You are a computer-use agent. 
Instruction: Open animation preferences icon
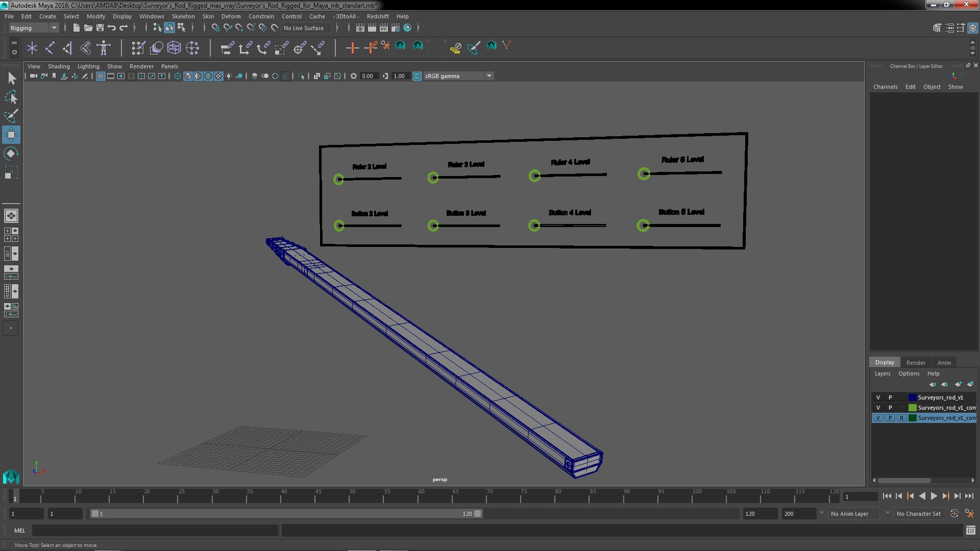[x=969, y=514]
